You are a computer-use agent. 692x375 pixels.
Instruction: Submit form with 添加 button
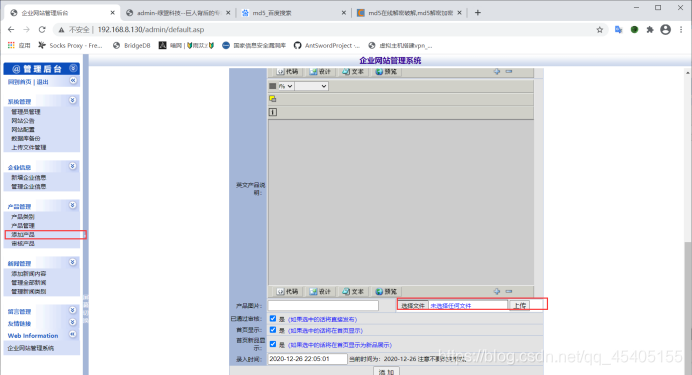(387, 371)
